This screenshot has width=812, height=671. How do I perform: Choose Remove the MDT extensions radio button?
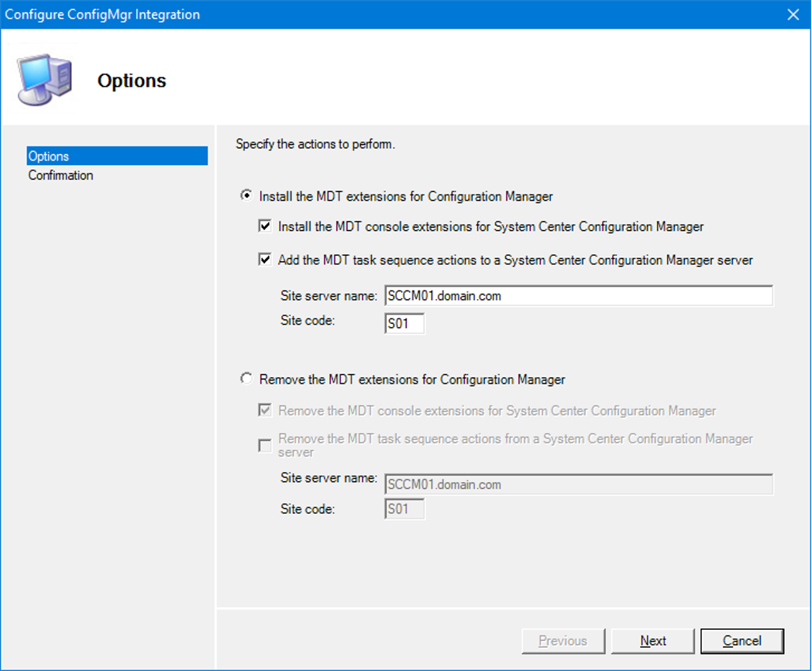tap(246, 380)
